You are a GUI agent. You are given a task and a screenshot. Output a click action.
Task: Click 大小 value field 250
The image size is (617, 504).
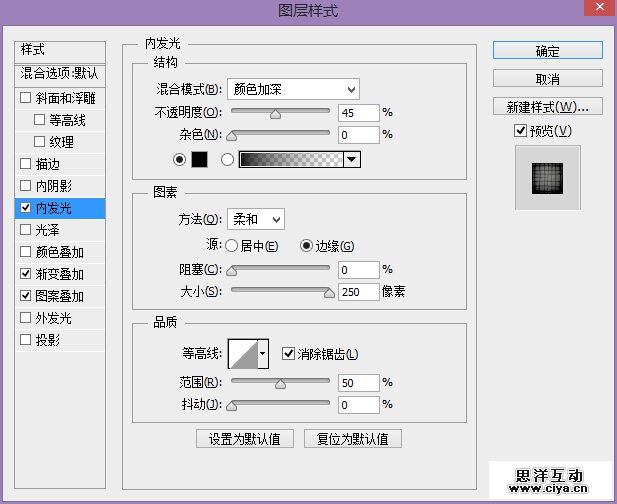pyautogui.click(x=358, y=292)
